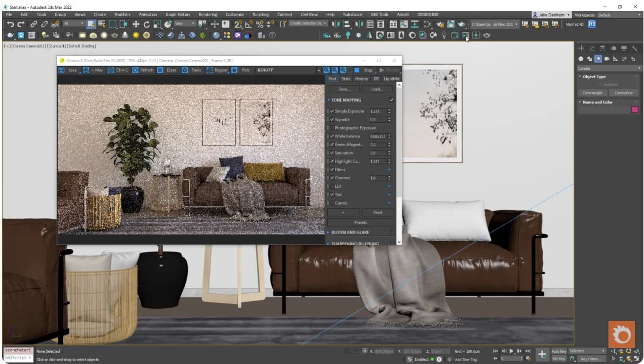
Task: Click the Redo arrow in main toolbar
Action: coord(21,24)
